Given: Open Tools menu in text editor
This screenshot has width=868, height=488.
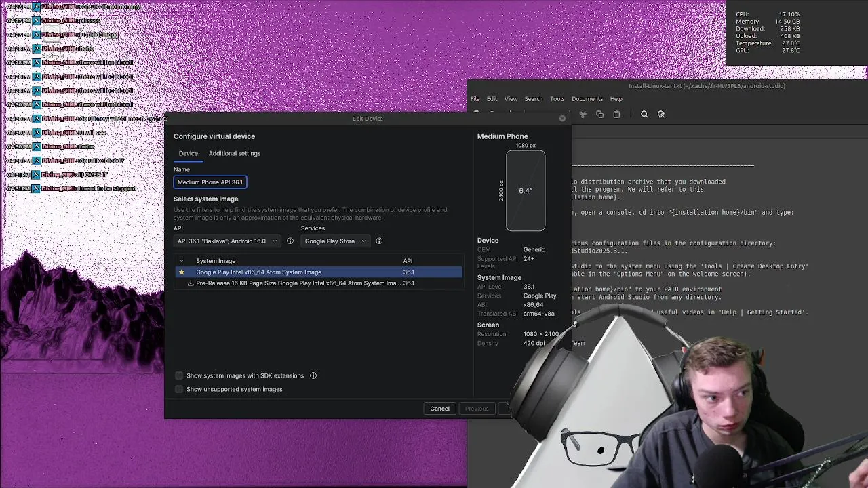Looking at the screenshot, I should (x=557, y=99).
